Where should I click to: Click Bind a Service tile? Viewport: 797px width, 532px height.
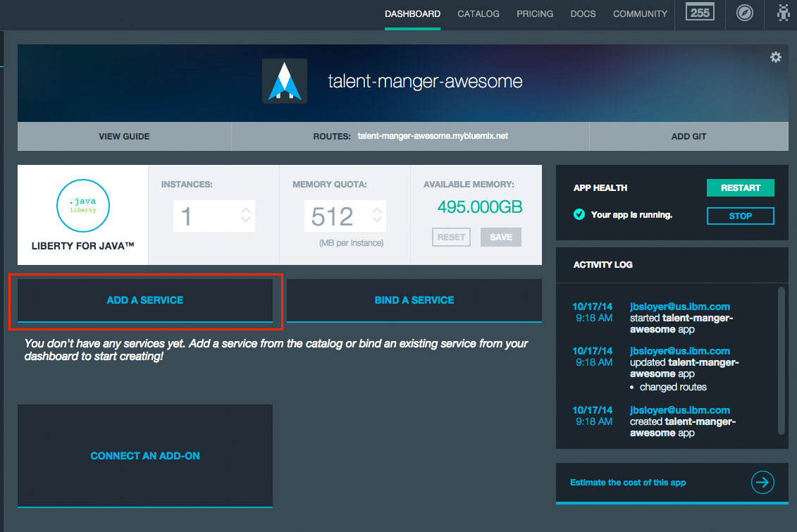(414, 300)
